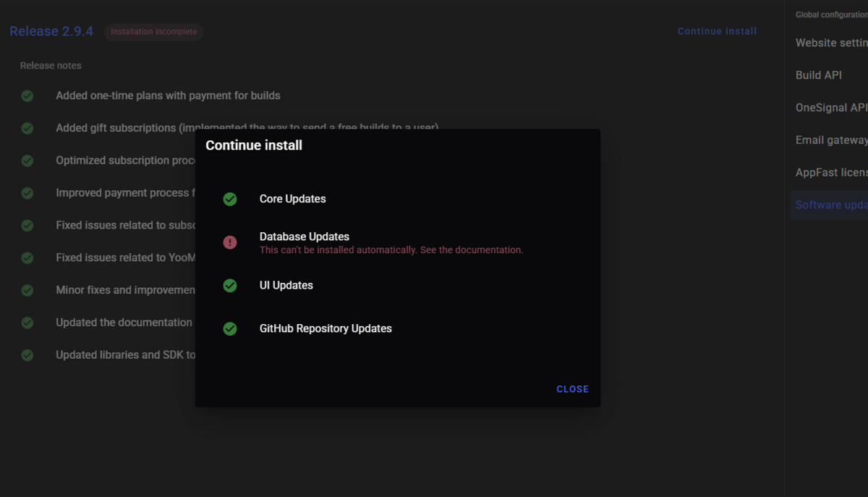Viewport: 868px width, 497px height.
Task: Click the Database Updates error message text
Action: click(x=391, y=250)
